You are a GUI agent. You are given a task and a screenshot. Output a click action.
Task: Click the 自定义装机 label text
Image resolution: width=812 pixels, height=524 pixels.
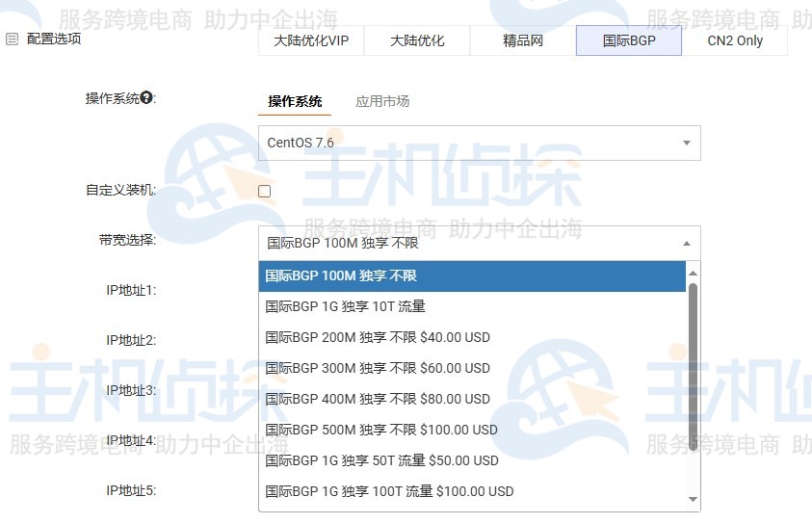pos(120,190)
